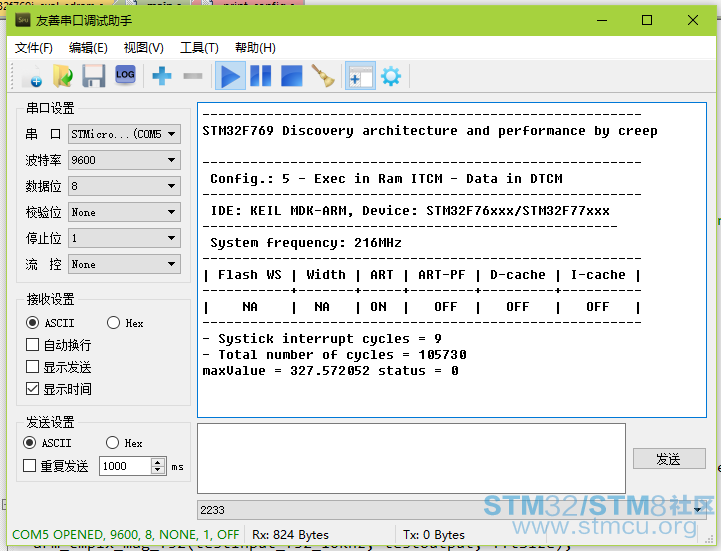The width and height of the screenshot is (721, 551).
Task: Click the Rx: 824 Bytes status
Action: [x=290, y=535]
